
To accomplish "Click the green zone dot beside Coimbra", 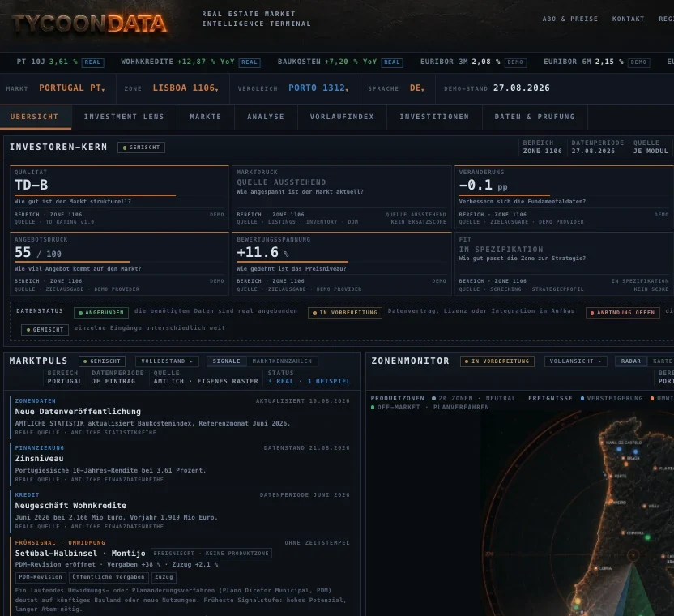I will coord(648,537).
